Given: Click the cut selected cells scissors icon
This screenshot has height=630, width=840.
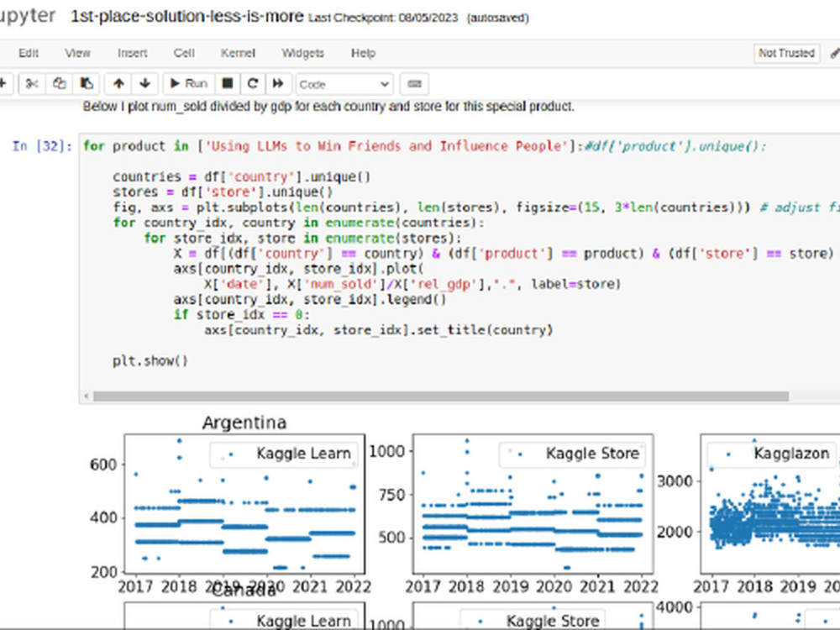Looking at the screenshot, I should (32, 83).
